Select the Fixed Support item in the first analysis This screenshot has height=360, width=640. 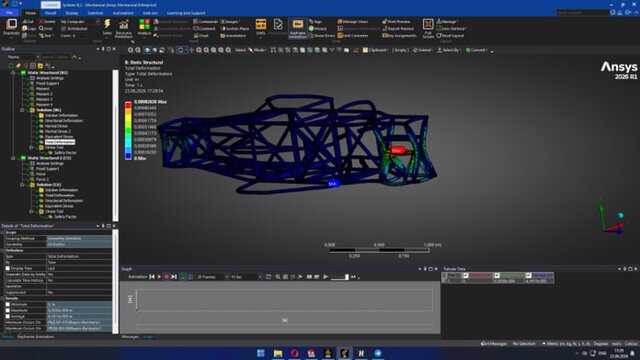point(47,83)
